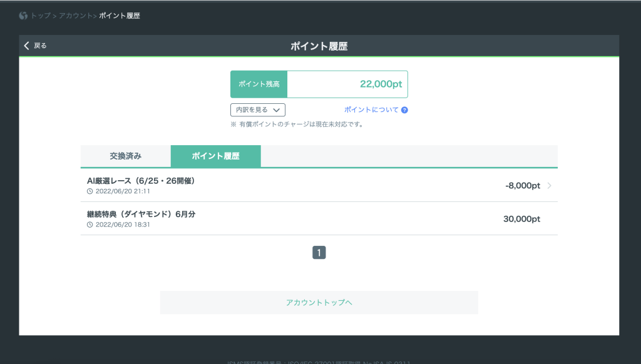Click the clock icon beside 2022/06/20 18:31

point(90,225)
